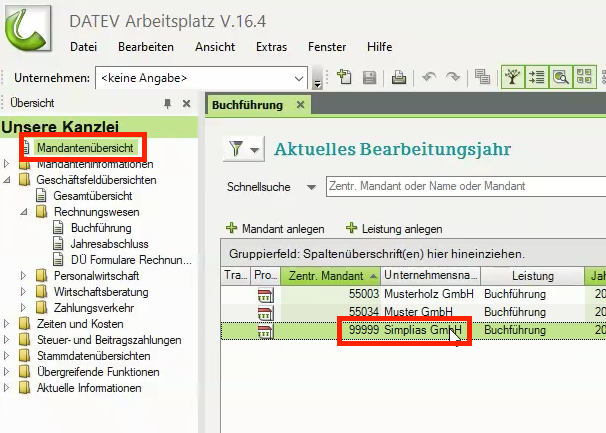The width and height of the screenshot is (606, 433).
Task: Expand the Personalwirtschaft tree folder
Action: [x=25, y=274]
